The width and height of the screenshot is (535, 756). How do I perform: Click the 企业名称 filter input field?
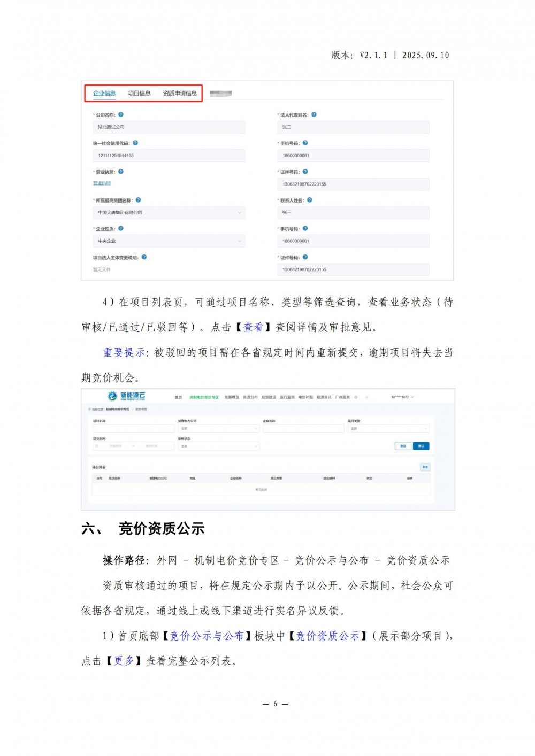pyautogui.click(x=303, y=429)
